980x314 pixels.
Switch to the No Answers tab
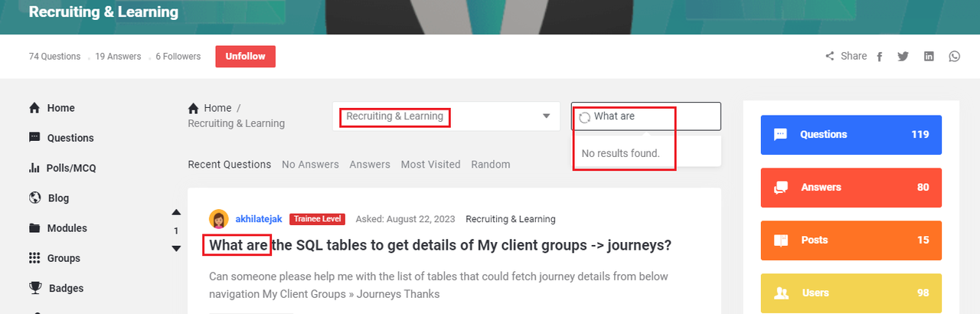point(310,165)
